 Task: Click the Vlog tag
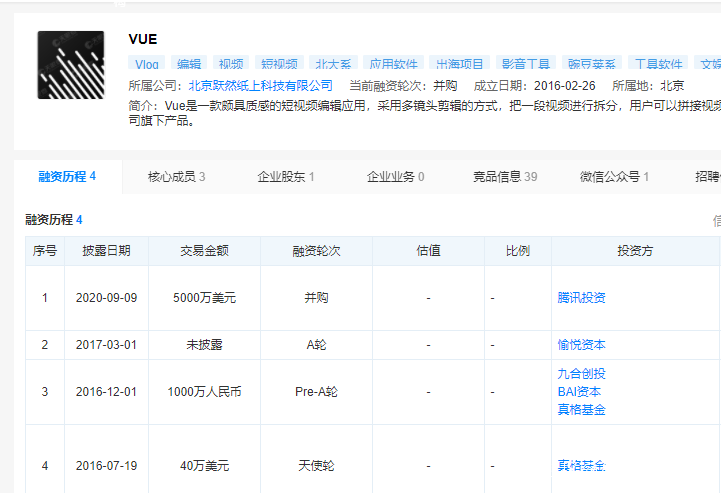147,63
